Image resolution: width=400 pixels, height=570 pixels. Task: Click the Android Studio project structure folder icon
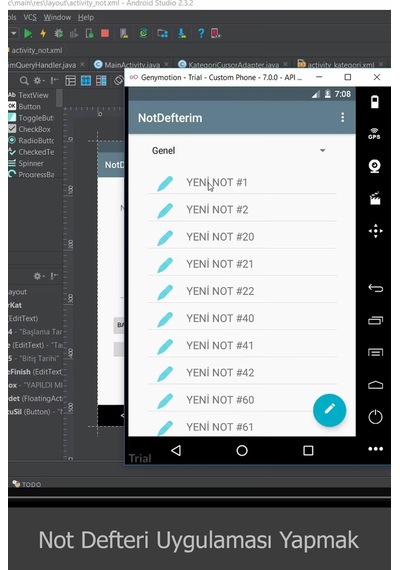click(163, 33)
